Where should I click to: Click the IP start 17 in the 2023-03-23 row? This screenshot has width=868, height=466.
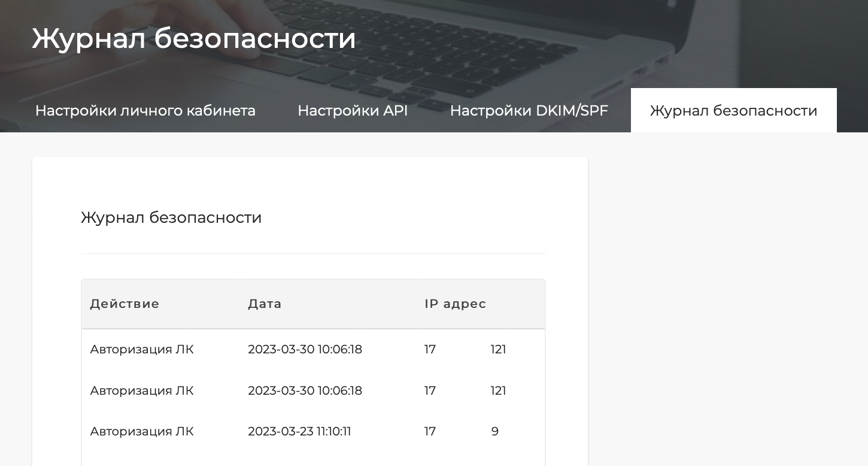[x=430, y=431]
